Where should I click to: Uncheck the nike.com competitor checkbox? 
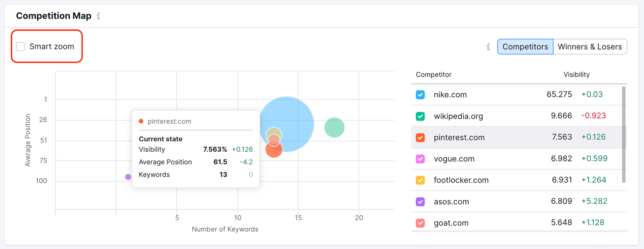tap(420, 95)
